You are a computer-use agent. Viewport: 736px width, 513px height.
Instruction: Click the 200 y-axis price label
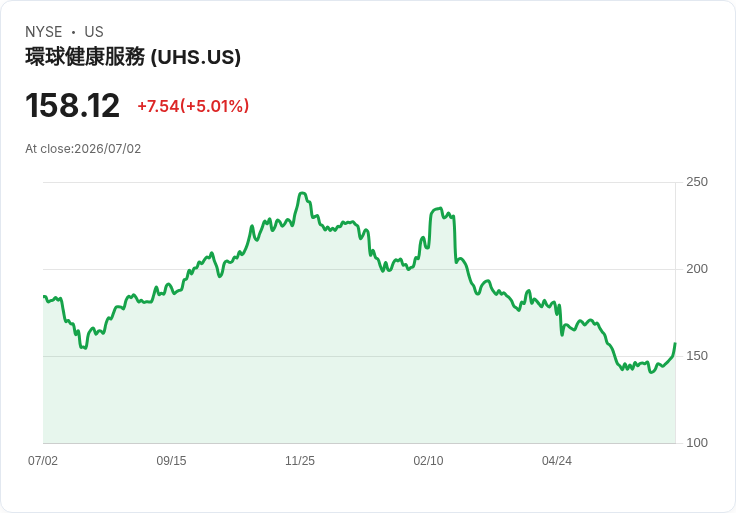tap(697, 268)
